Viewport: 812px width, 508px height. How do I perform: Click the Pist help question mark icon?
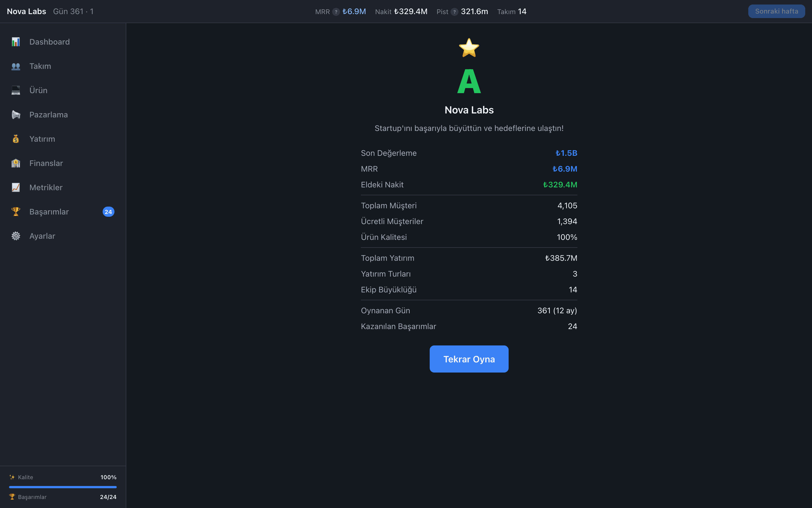[x=454, y=12]
